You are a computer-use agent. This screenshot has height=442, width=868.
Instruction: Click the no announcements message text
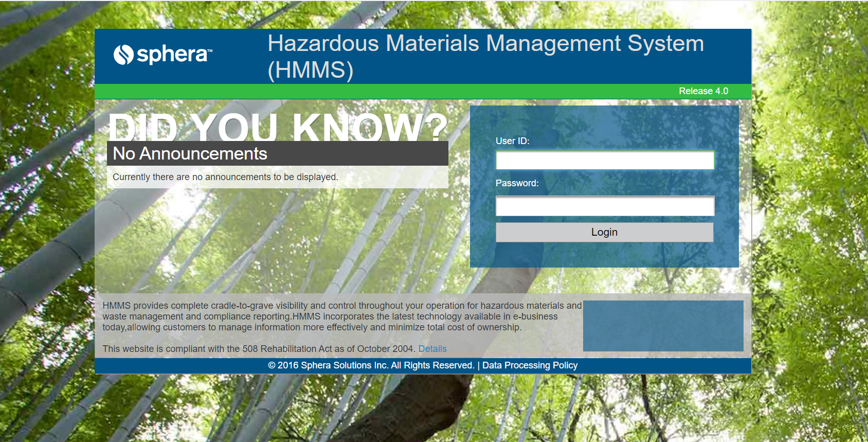(x=225, y=177)
